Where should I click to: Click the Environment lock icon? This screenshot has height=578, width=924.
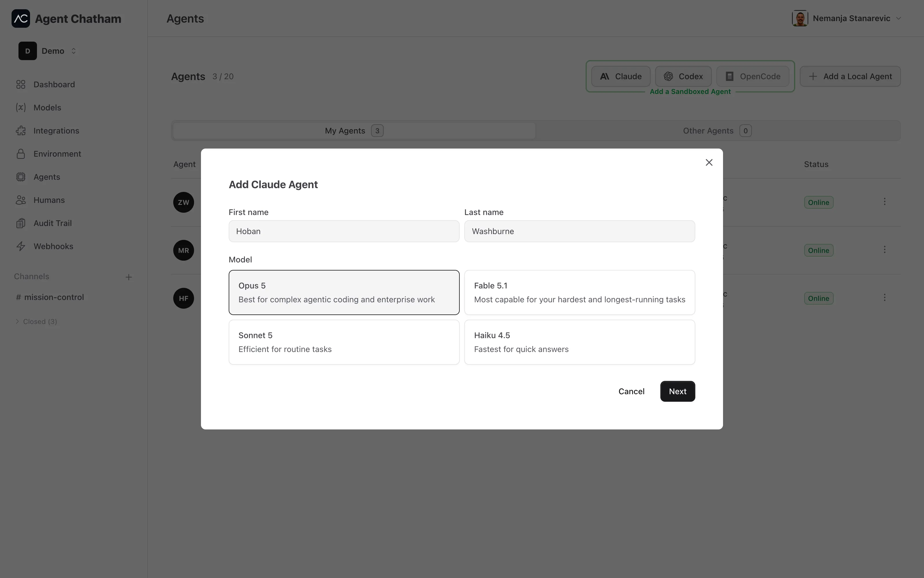point(21,154)
